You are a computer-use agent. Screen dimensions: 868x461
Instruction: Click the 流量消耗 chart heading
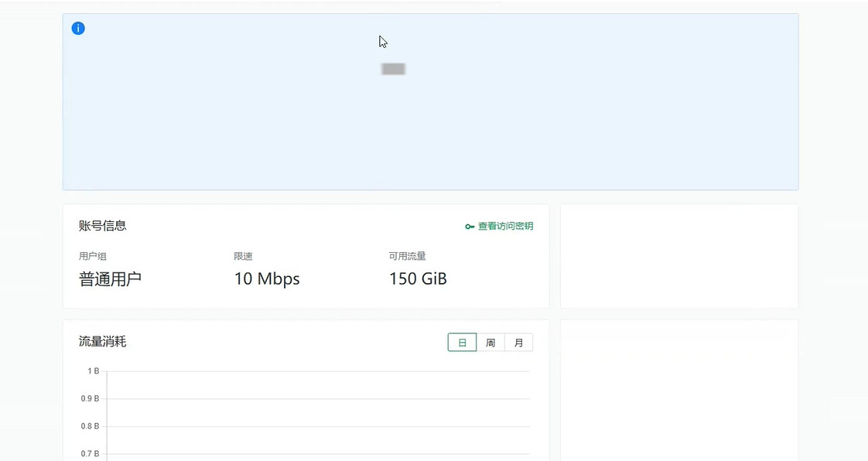tap(103, 341)
